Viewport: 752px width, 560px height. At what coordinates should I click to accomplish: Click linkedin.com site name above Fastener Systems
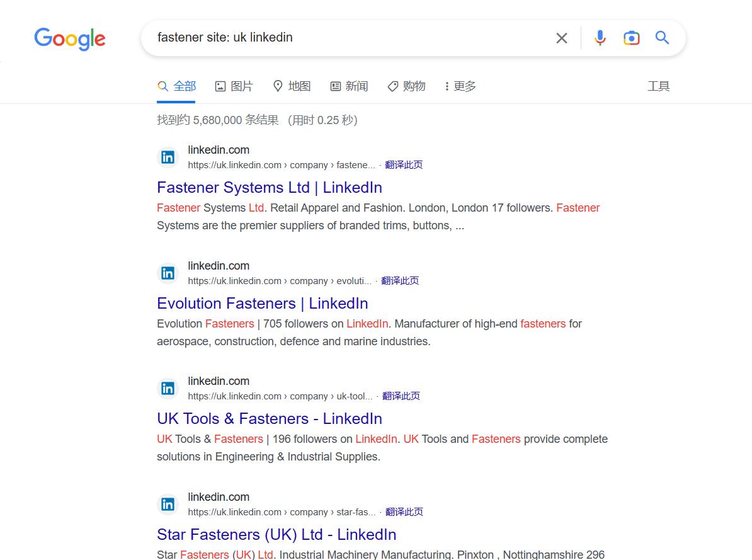219,150
